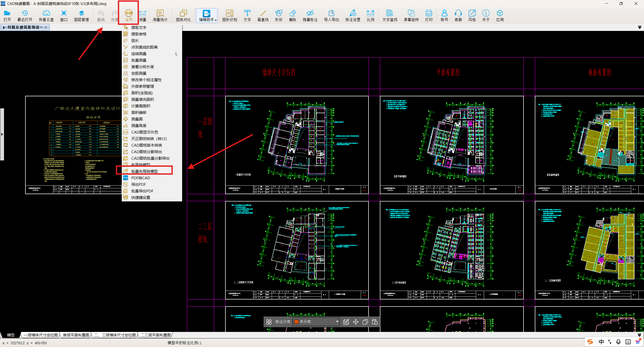Open the 账号 account icon
644x347 pixels.
click(445, 16)
